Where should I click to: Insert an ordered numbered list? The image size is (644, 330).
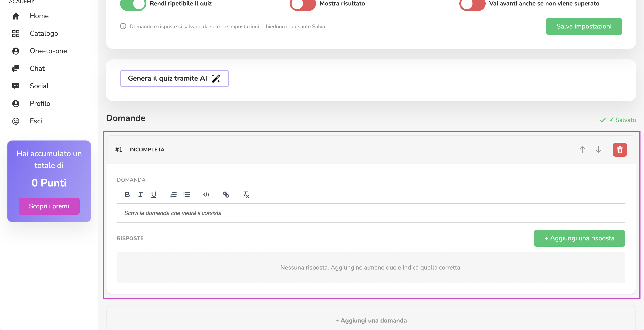[173, 195]
